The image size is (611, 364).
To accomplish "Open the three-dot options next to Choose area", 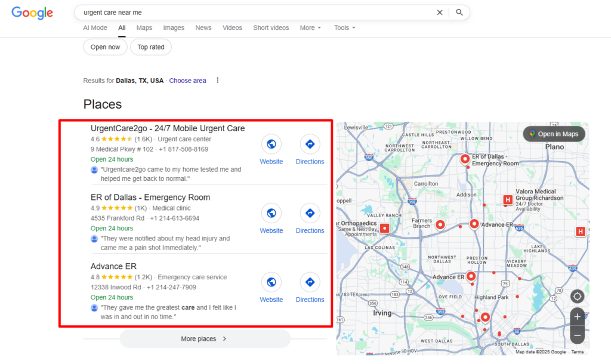I will pyautogui.click(x=217, y=80).
